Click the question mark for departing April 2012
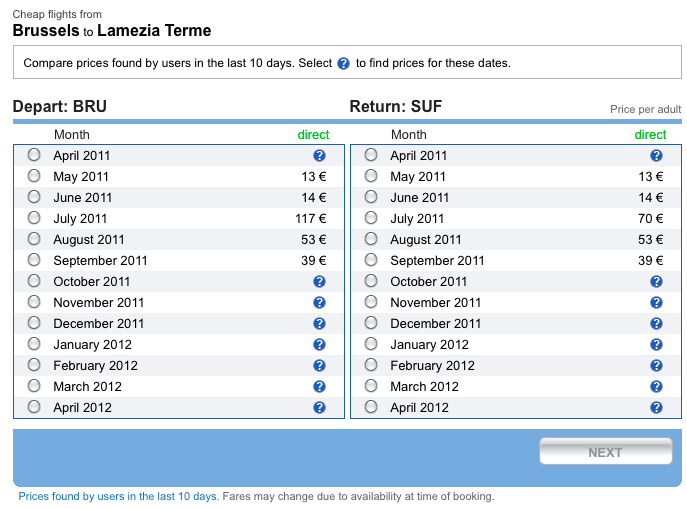This screenshot has height=509, width=687. (x=320, y=408)
